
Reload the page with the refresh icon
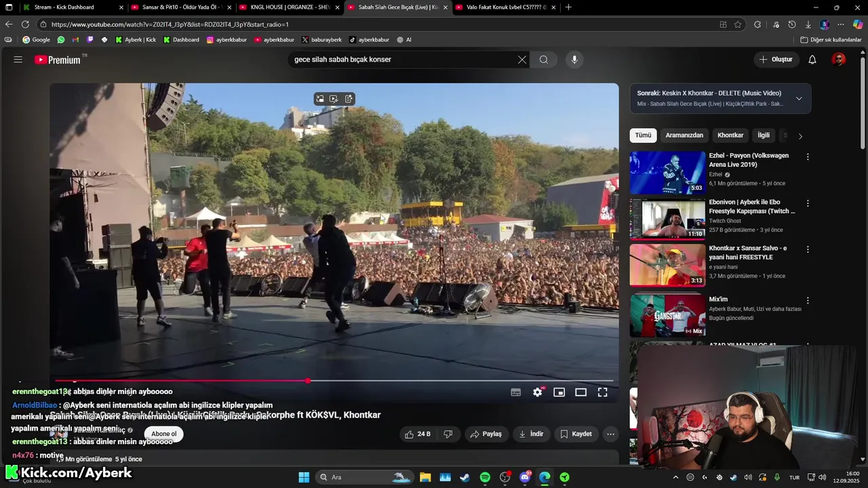pos(25,24)
